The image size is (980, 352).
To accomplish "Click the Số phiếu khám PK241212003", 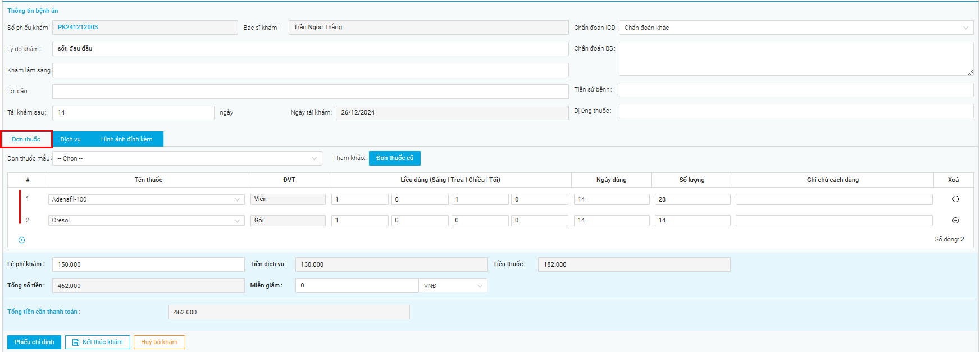I will point(145,28).
